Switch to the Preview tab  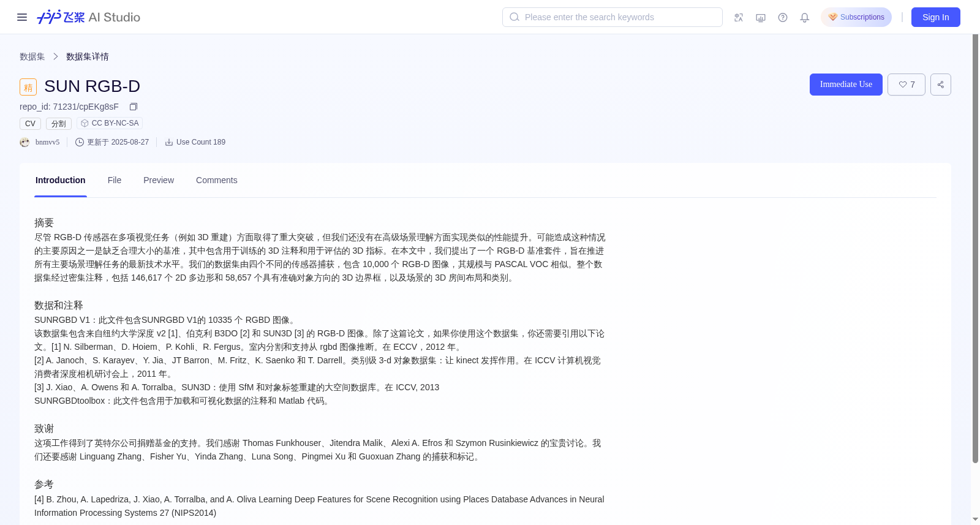[x=159, y=180]
